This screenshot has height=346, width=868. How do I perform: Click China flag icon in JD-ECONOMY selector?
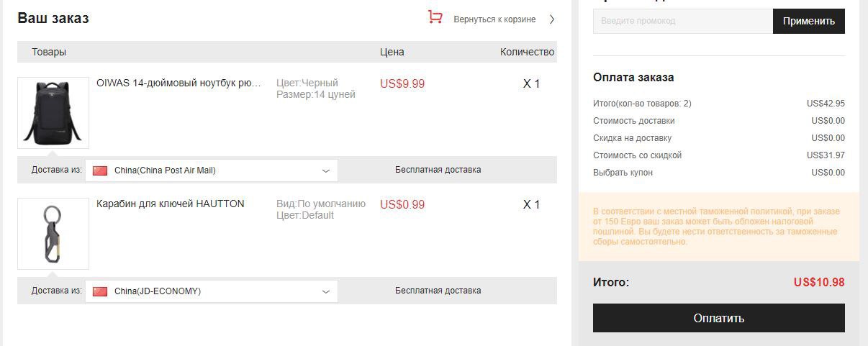coord(100,291)
